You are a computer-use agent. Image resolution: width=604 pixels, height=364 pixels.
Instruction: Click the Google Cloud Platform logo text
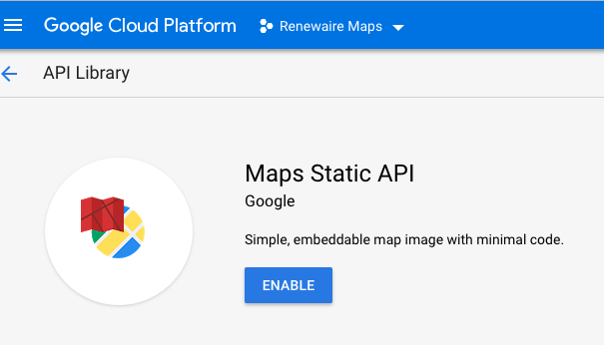coord(140,26)
